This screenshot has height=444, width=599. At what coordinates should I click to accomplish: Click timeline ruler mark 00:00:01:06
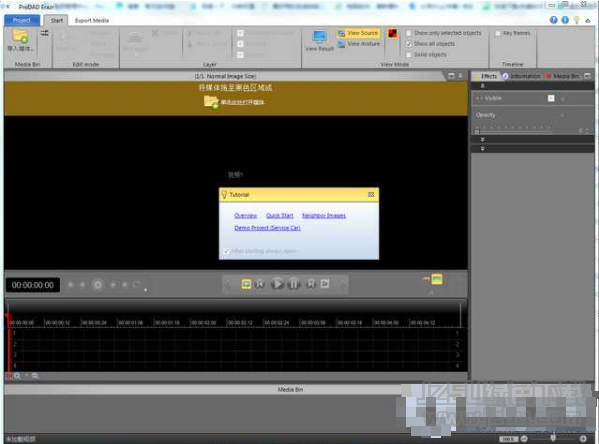(131, 323)
